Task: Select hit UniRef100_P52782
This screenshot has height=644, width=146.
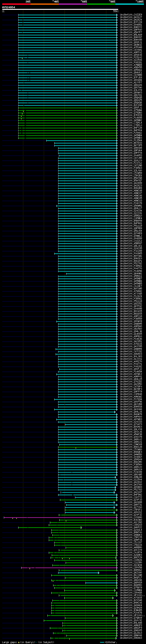Action: coord(131,263)
